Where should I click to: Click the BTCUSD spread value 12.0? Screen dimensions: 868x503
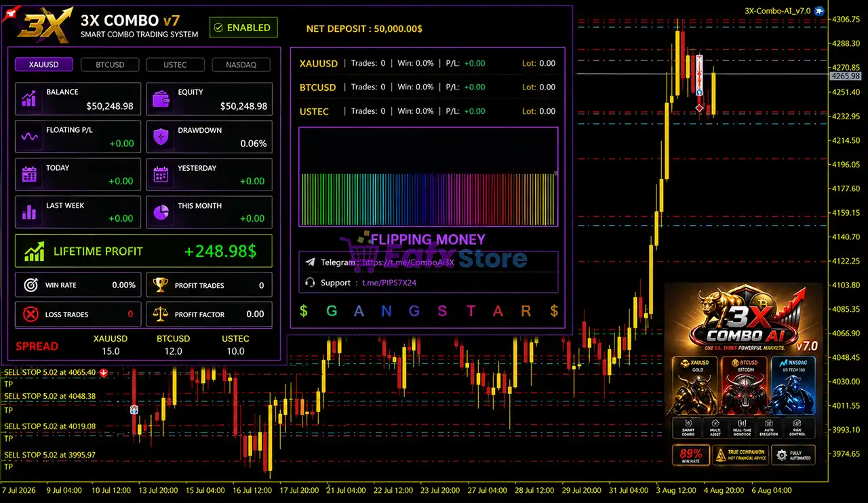pos(173,351)
